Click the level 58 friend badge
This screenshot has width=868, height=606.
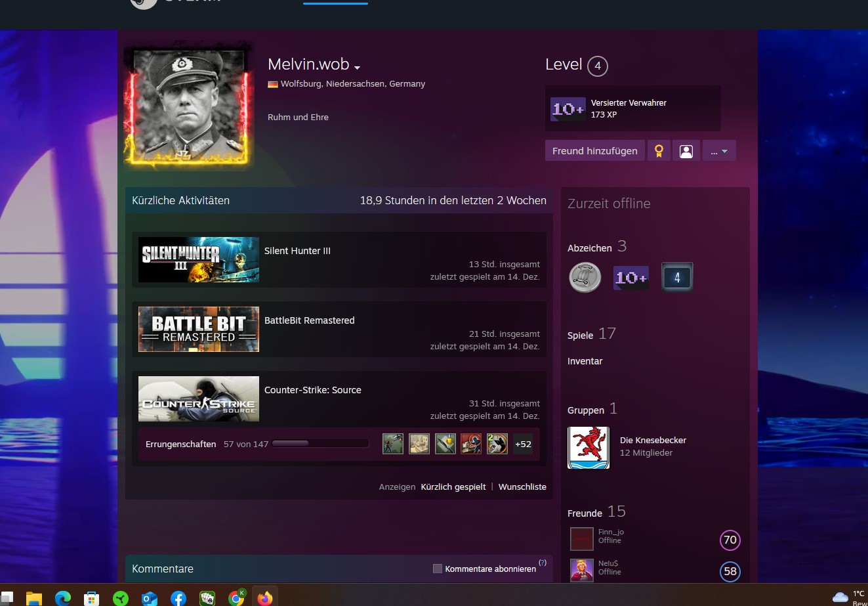(x=730, y=571)
